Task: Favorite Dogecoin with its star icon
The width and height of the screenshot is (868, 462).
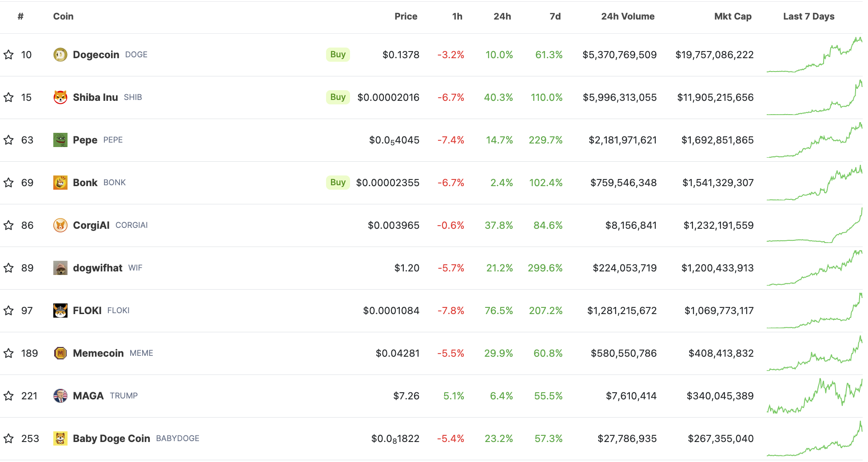Action: tap(8, 55)
